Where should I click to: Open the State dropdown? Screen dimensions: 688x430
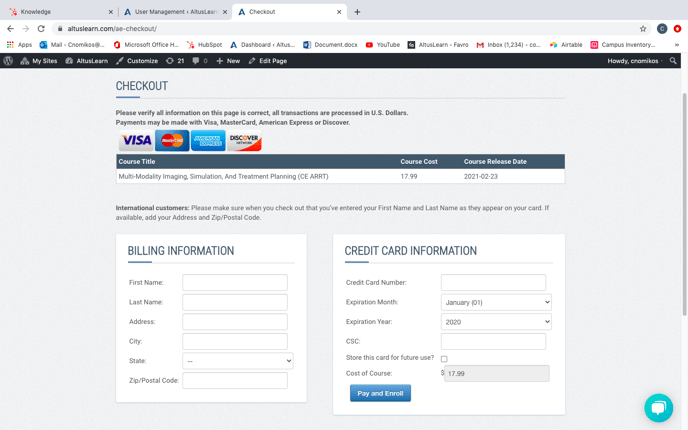click(x=238, y=361)
